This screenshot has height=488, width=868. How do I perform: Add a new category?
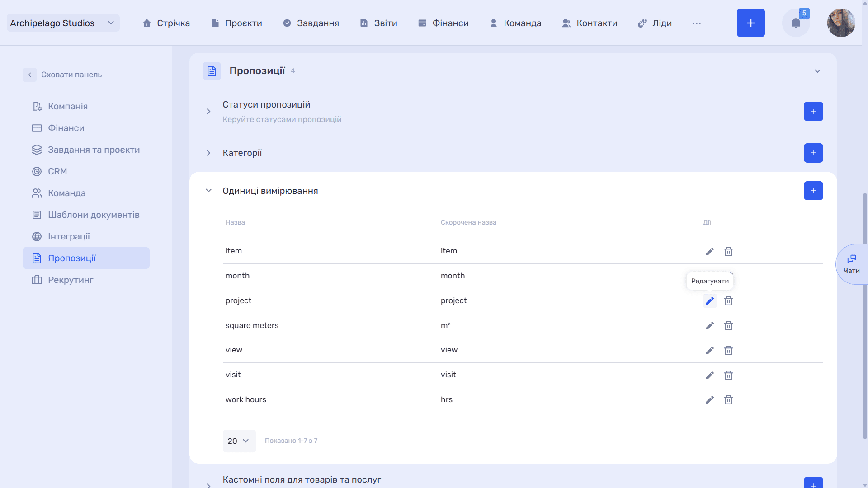pyautogui.click(x=813, y=153)
